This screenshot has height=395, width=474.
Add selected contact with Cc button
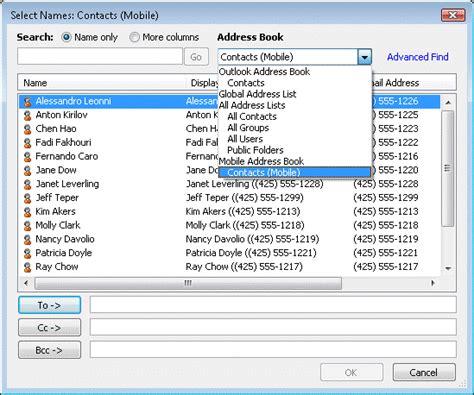(x=49, y=328)
